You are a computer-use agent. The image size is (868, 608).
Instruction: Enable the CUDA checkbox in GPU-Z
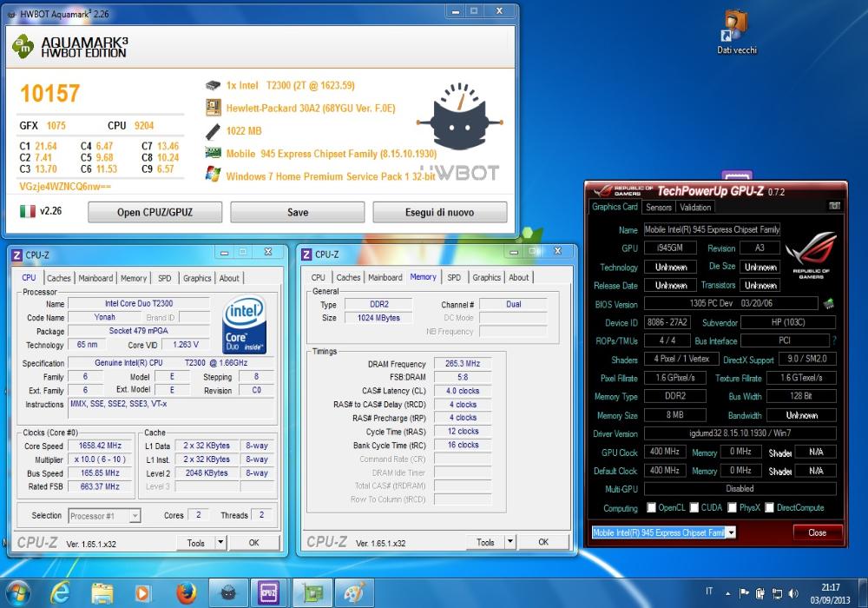click(694, 508)
